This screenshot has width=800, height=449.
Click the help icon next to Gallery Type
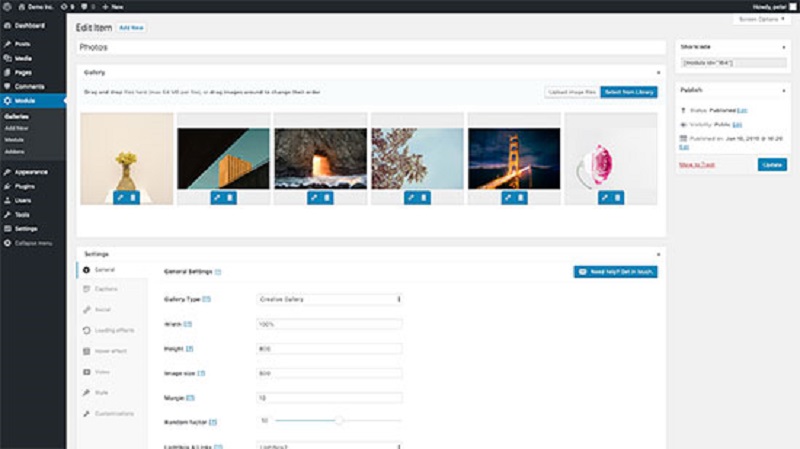coord(207,299)
